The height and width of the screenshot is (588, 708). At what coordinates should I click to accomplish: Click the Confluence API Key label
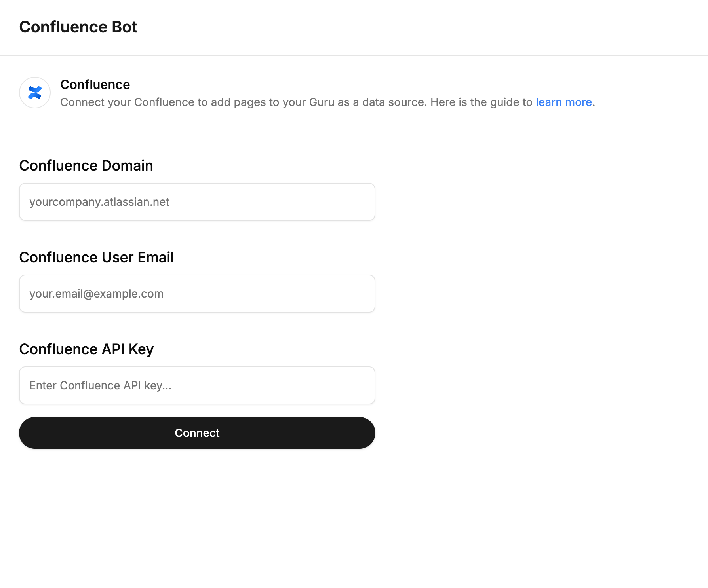87,349
